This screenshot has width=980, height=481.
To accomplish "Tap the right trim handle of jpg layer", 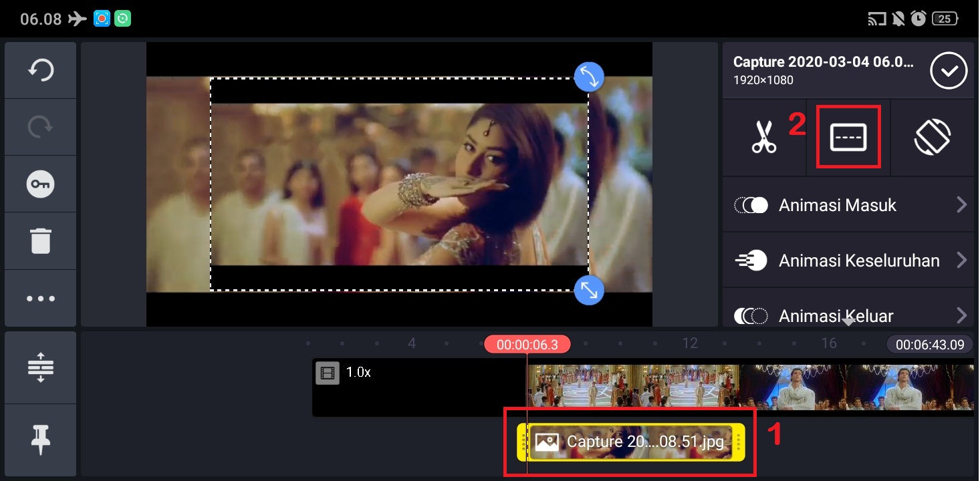I will pos(739,442).
